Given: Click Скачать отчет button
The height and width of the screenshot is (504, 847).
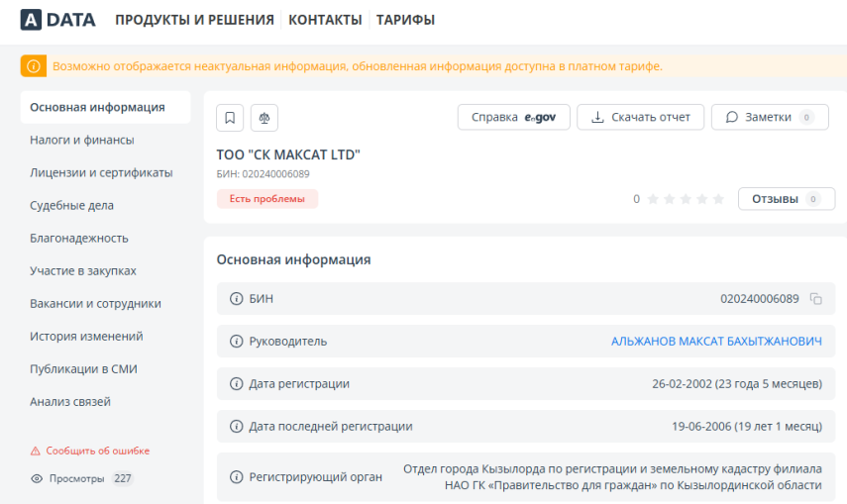Looking at the screenshot, I should [x=641, y=117].
